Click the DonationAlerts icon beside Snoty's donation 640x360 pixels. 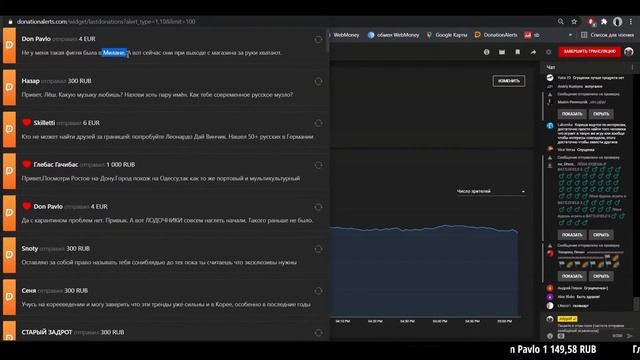(9, 255)
